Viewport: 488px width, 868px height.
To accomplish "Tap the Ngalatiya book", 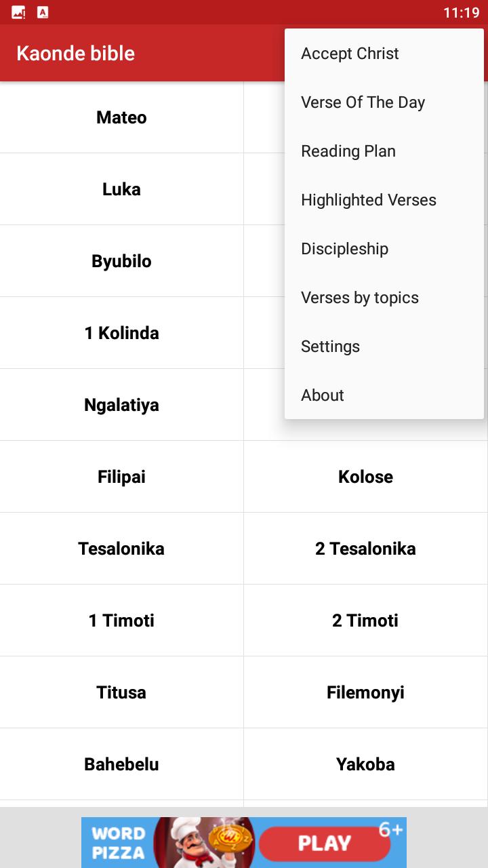I will 121,405.
